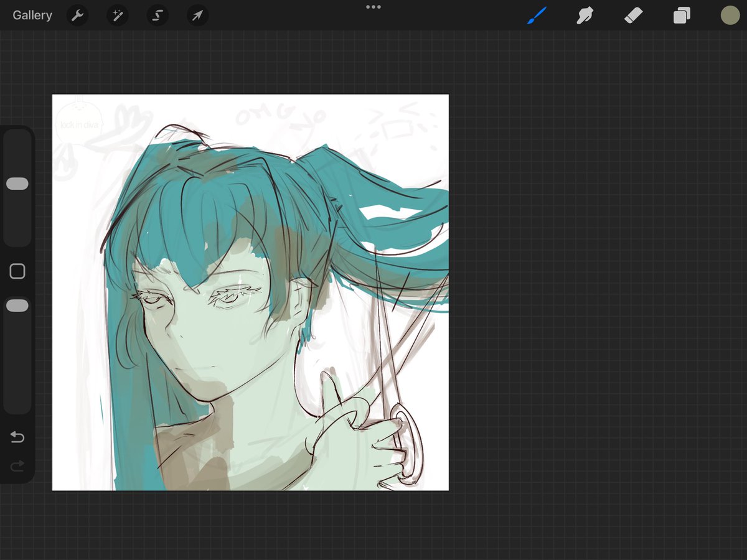Open the Adjustments magic wand menu
The height and width of the screenshot is (560, 747).
pos(117,16)
